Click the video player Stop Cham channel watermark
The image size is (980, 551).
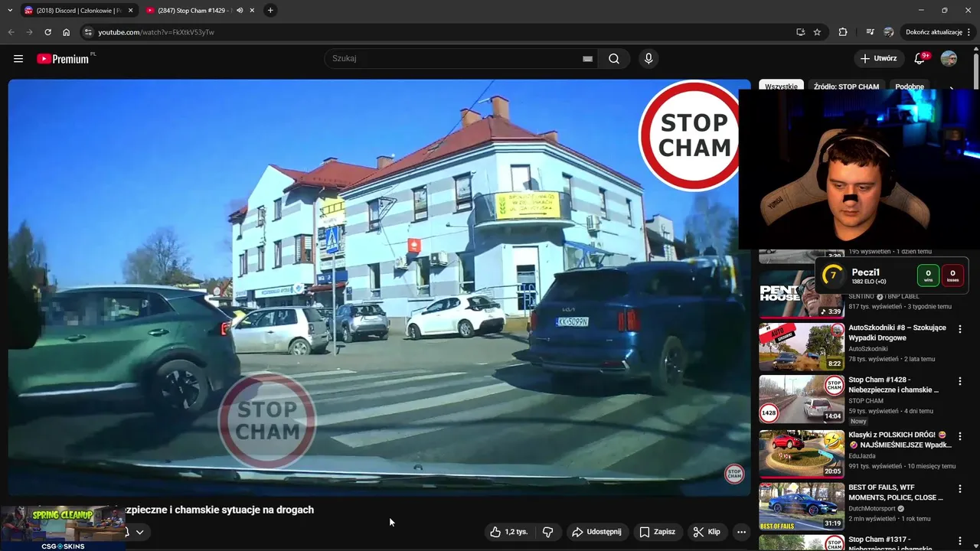click(x=734, y=474)
